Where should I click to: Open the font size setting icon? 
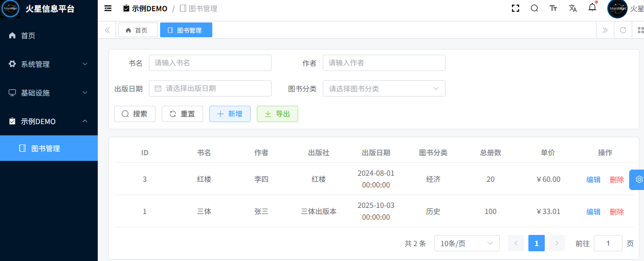point(553,8)
